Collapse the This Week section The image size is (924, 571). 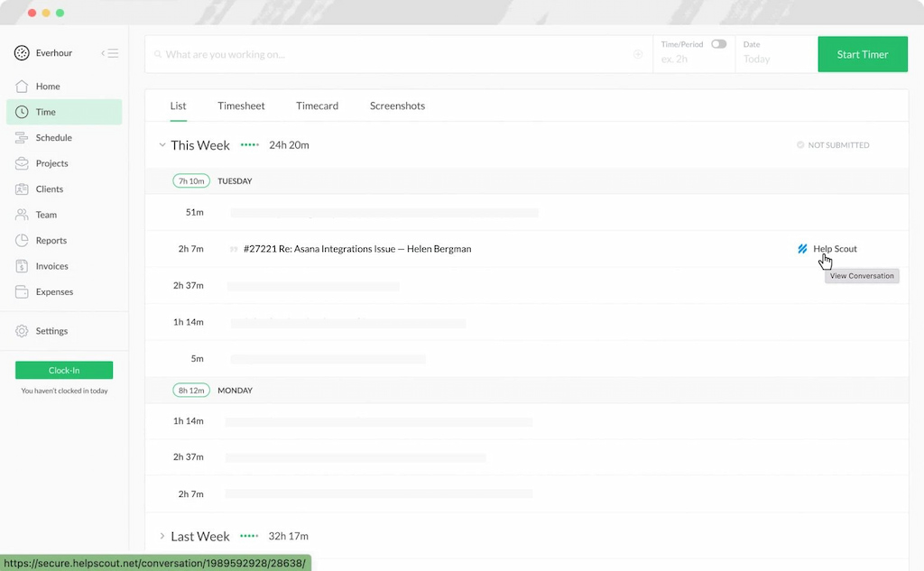tap(162, 144)
